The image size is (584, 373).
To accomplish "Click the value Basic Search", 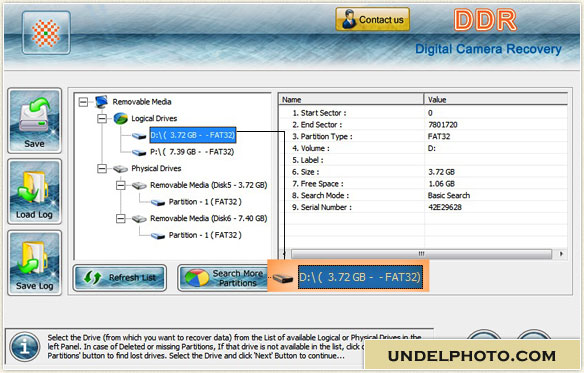I will 449,195.
